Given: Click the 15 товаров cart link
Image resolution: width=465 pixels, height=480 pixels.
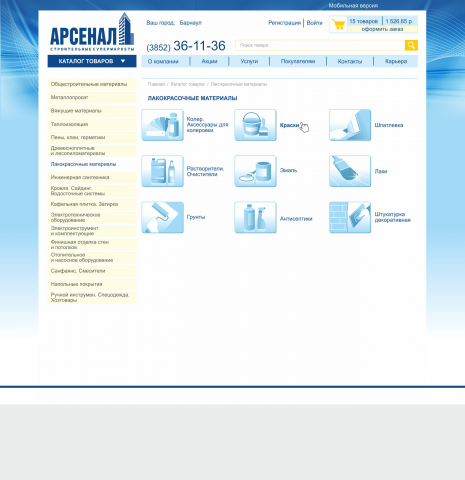Looking at the screenshot, I should click(x=364, y=21).
